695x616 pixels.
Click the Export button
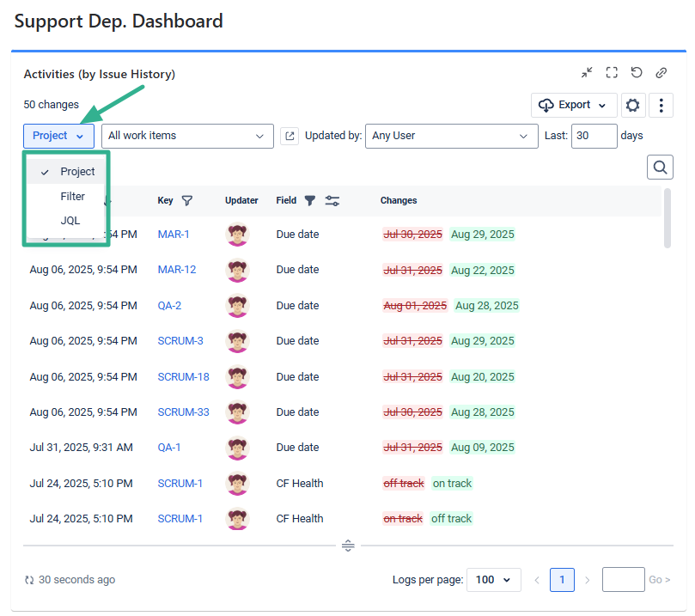574,106
